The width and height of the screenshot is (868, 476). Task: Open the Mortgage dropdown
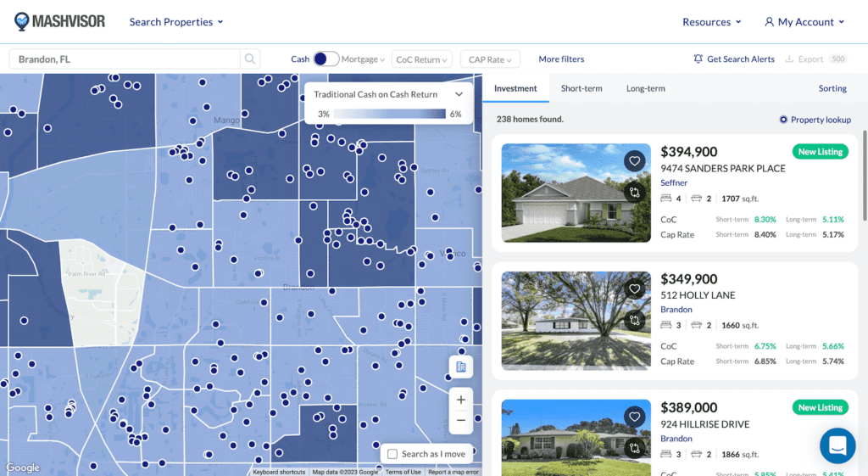tap(363, 59)
